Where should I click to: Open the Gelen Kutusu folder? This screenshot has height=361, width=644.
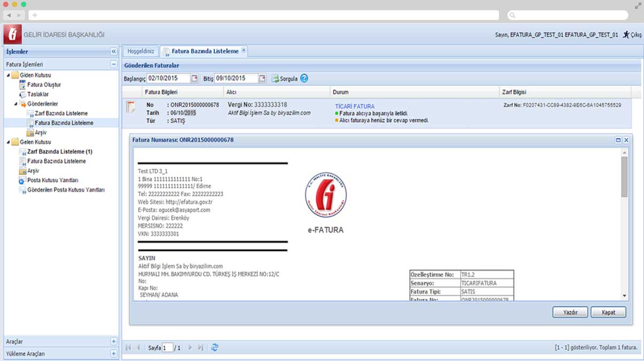point(35,142)
